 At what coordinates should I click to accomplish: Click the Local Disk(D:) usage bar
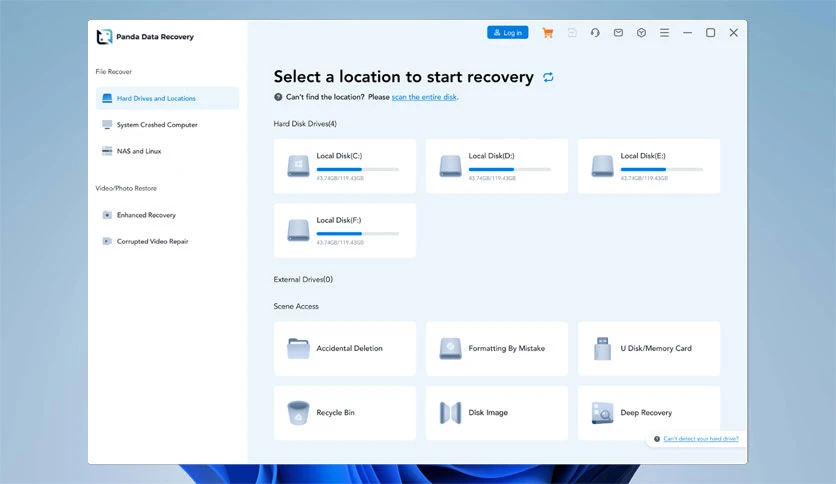point(509,170)
